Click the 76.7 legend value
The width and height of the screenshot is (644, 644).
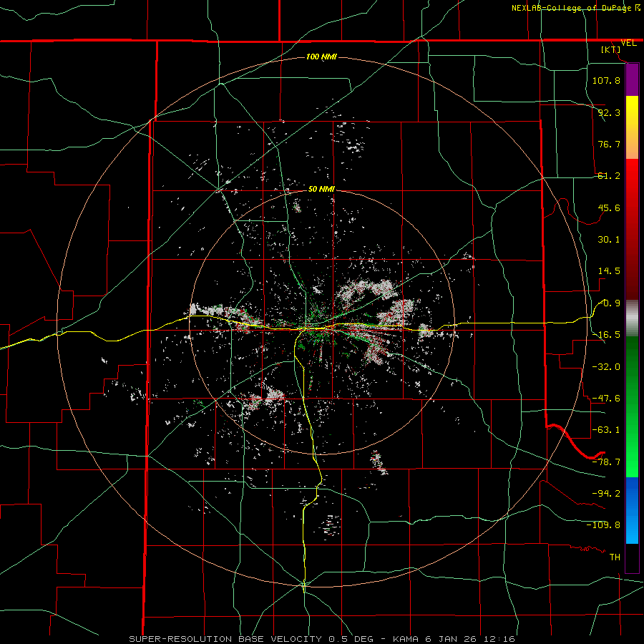(609, 144)
